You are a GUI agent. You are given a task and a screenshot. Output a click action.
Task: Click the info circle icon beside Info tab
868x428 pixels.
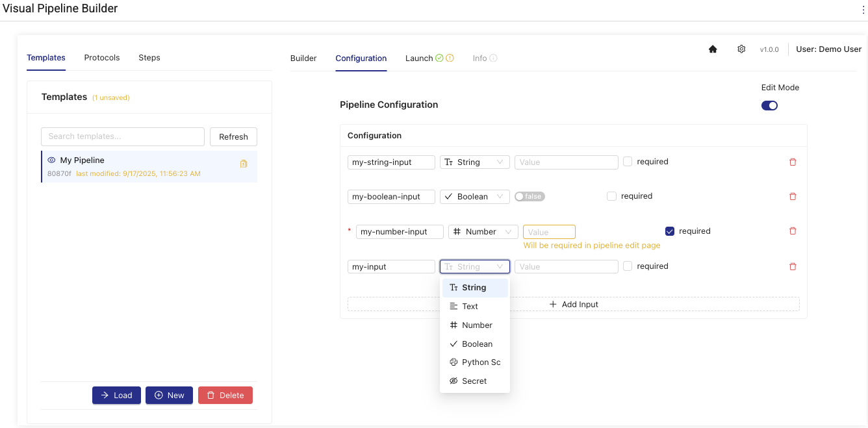coord(493,58)
